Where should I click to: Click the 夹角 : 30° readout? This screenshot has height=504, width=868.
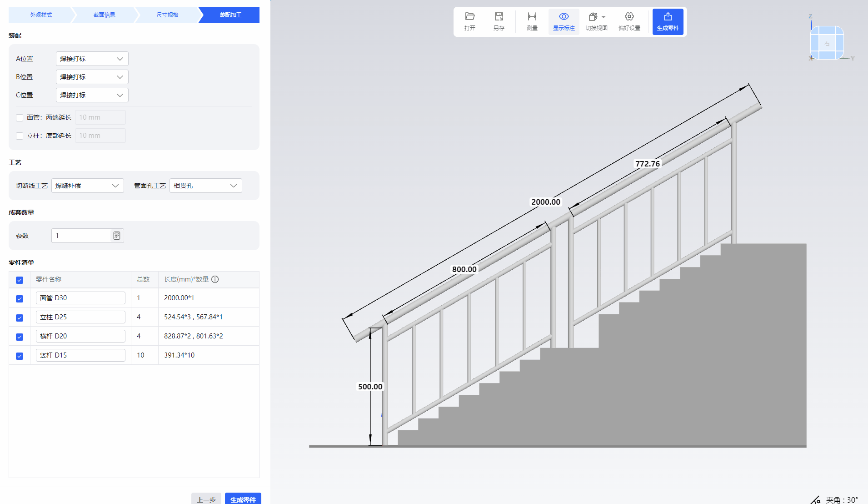(x=842, y=500)
